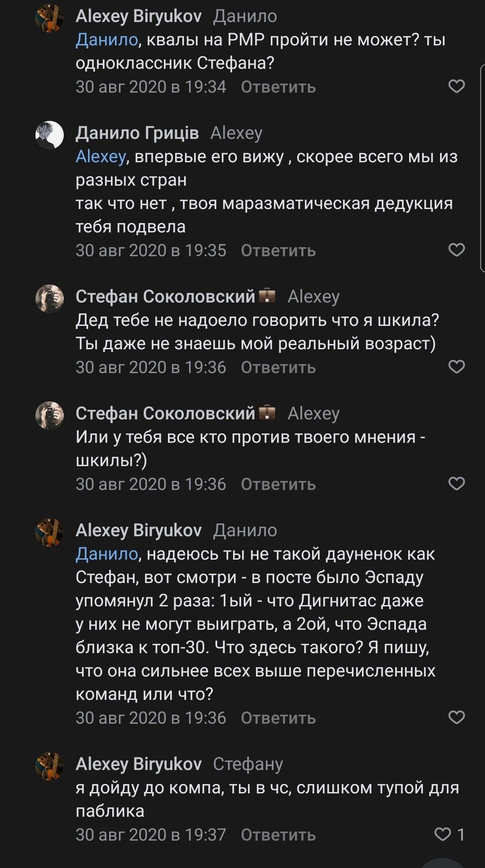Open Стефан Соколовский's name on second comment

pyautogui.click(x=165, y=414)
